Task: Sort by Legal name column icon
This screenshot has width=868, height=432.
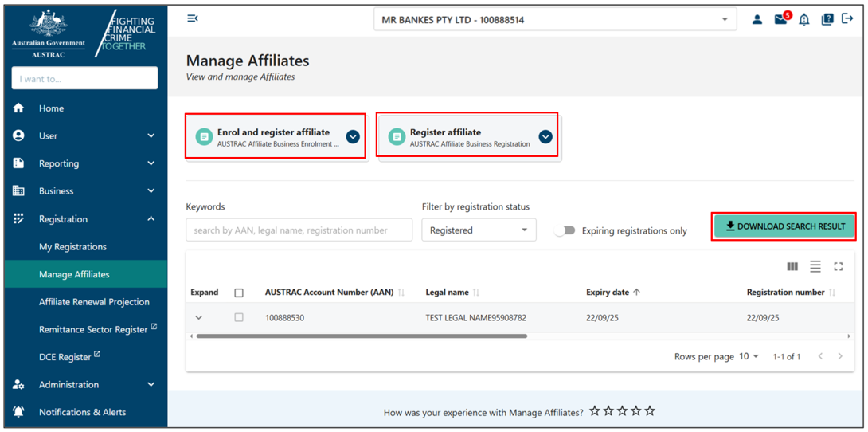Action: coord(476,293)
